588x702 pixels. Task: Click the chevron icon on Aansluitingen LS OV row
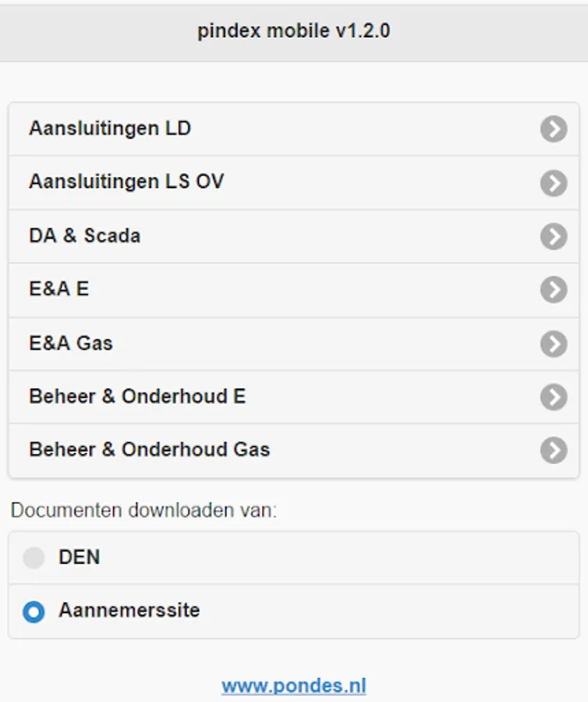tap(554, 183)
